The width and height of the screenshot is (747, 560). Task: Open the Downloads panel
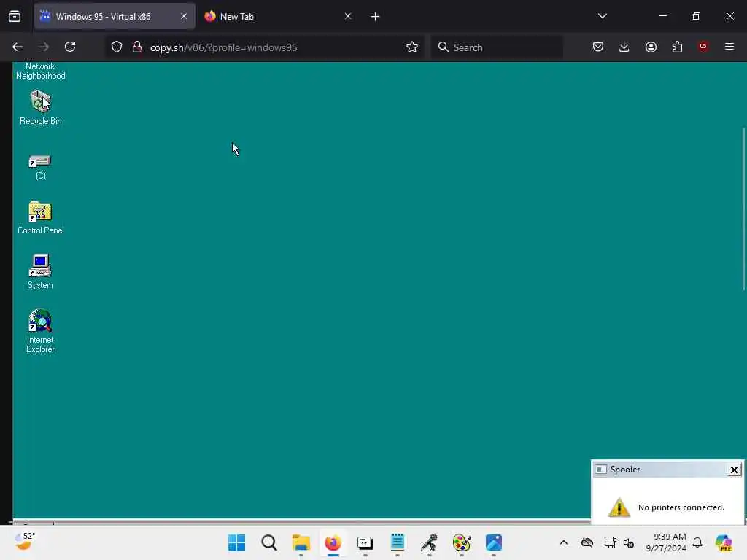(x=624, y=47)
